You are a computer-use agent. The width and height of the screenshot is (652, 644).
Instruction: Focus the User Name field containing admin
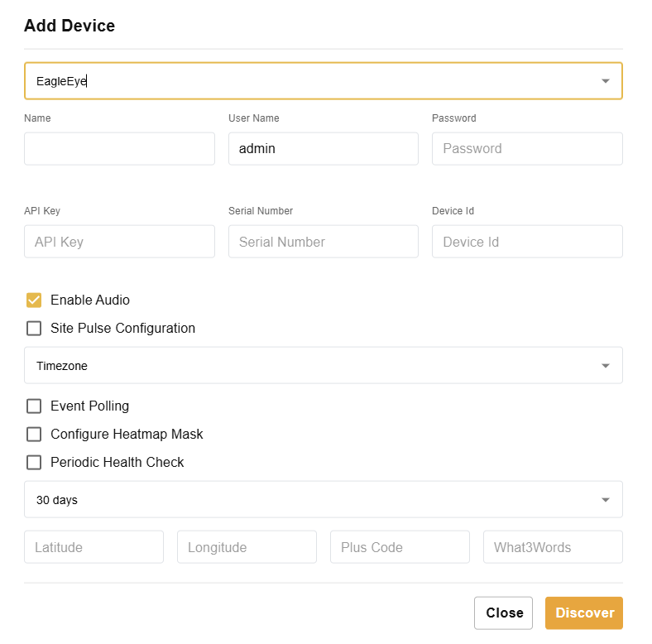coord(323,149)
